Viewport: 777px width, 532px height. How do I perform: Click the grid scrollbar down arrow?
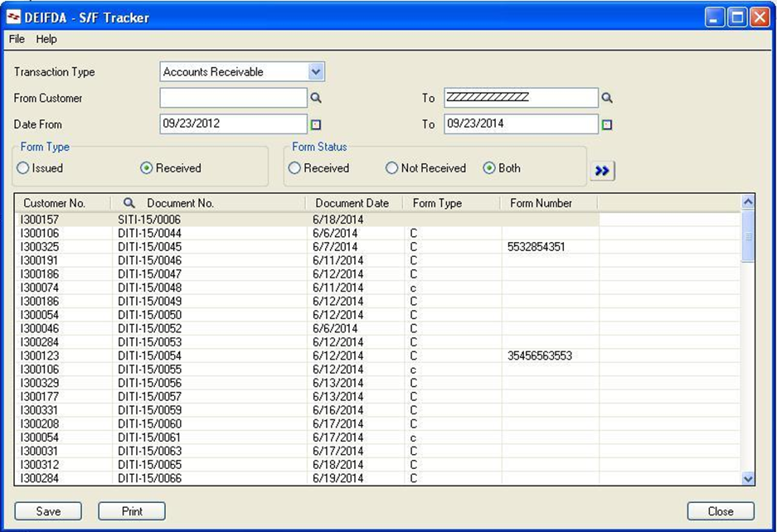748,478
